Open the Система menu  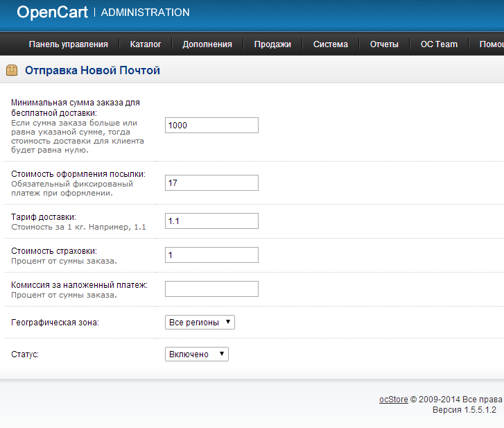[x=331, y=44]
